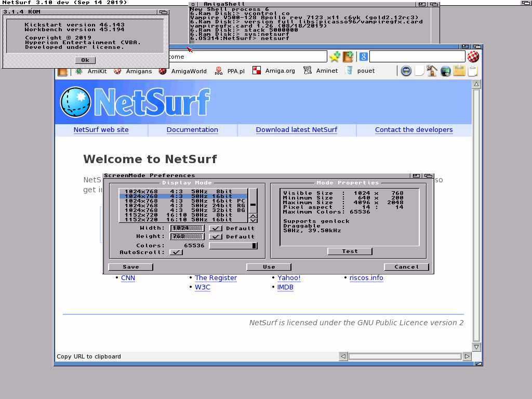Open the NetSurf web site link

click(x=101, y=129)
